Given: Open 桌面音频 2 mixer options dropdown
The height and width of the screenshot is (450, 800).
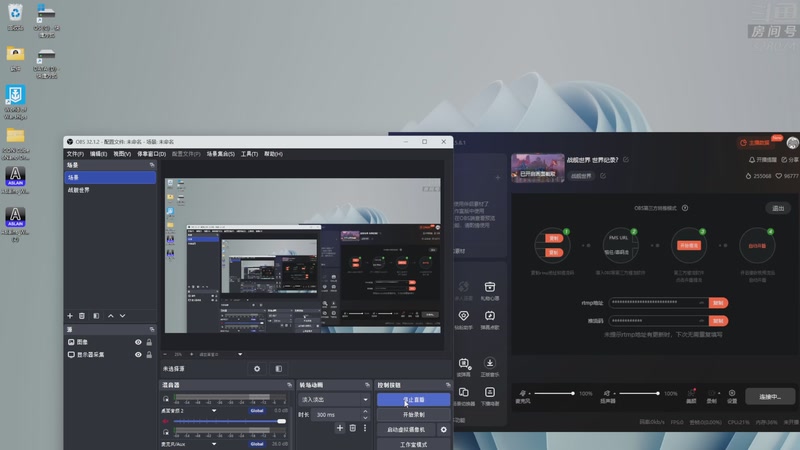Looking at the screenshot, I should (214, 411).
